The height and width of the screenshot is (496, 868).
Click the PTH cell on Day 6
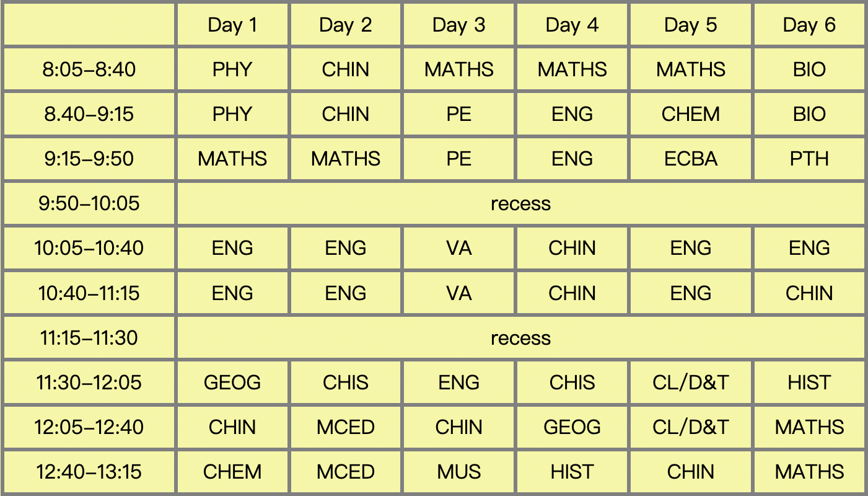[809, 159]
